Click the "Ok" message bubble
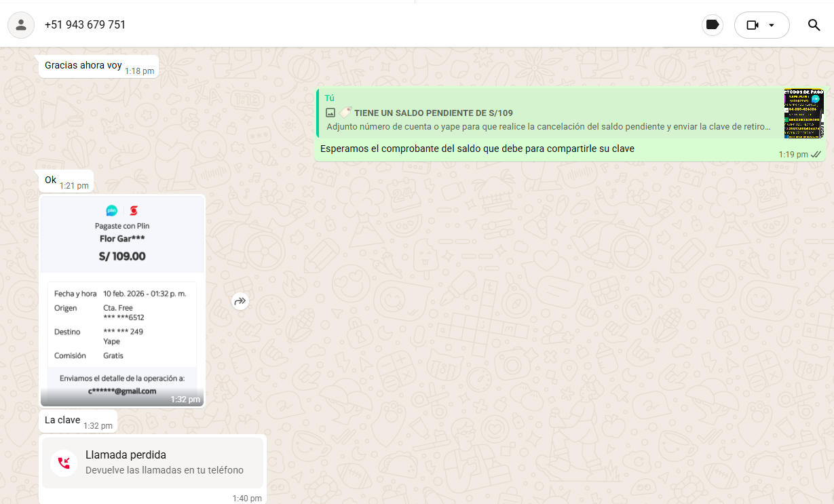The height and width of the screenshot is (504, 834). [51, 180]
